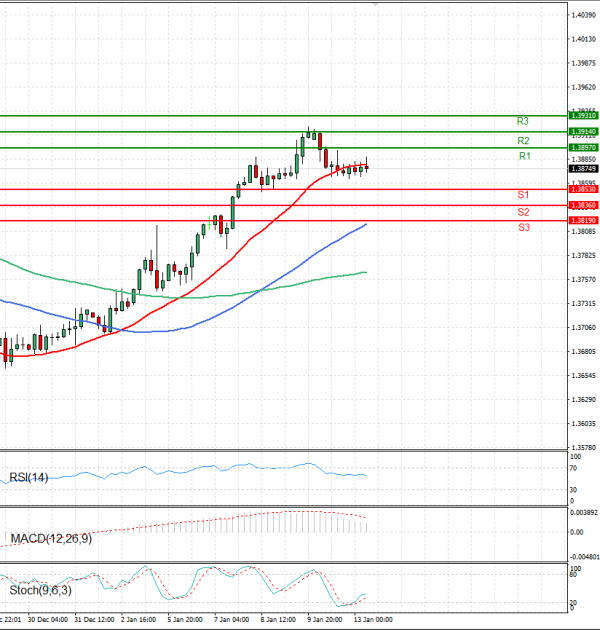Viewport: 600px width, 630px height.
Task: Click the 1.38360 red price tag
Action: (584, 205)
